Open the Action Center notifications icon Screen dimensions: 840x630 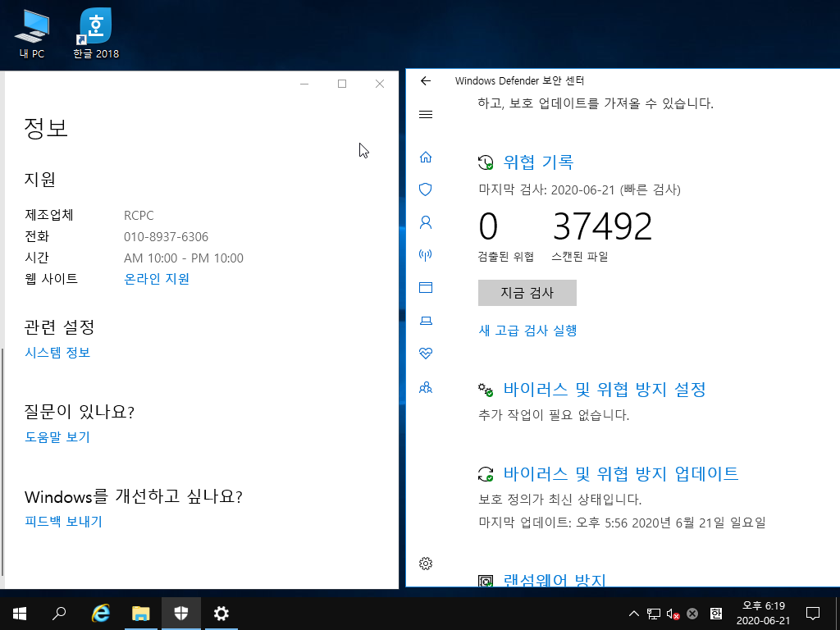[813, 614]
